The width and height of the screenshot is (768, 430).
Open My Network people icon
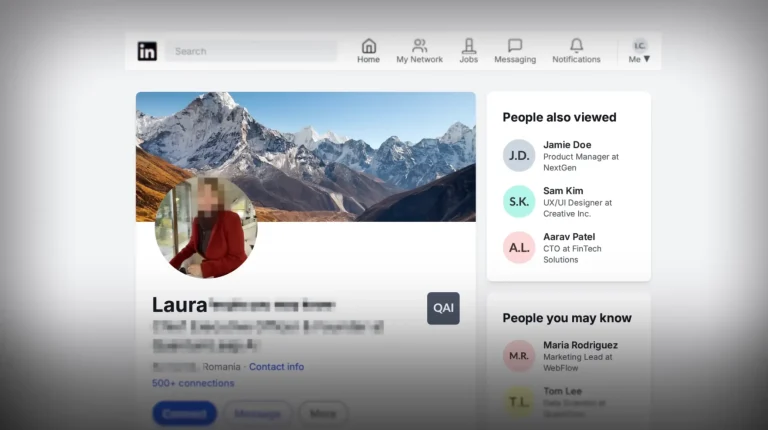pyautogui.click(x=419, y=46)
